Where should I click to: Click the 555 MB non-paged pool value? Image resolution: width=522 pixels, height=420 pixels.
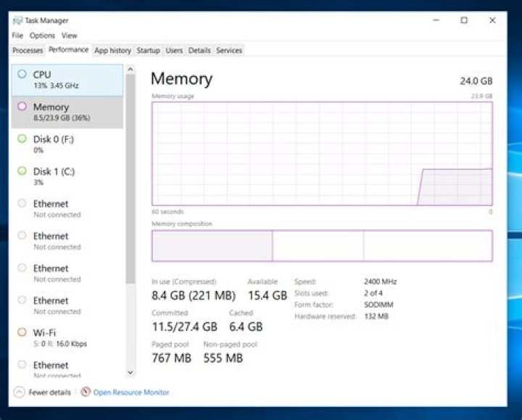[x=223, y=358]
